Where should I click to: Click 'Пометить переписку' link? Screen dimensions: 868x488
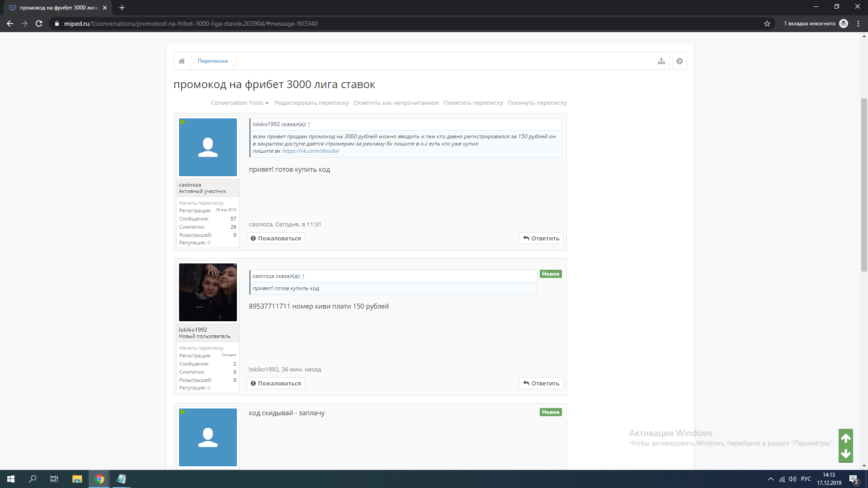[x=473, y=103]
